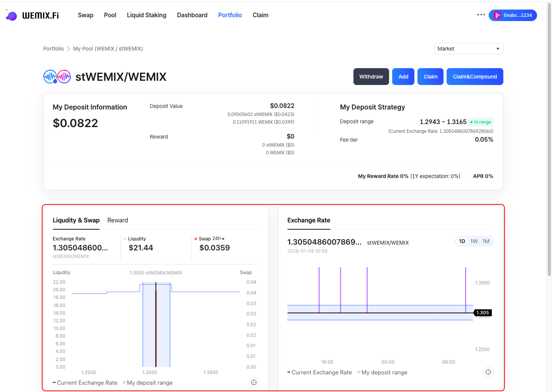Open the Market dropdown selector
The width and height of the screenshot is (552, 392).
pos(468,49)
